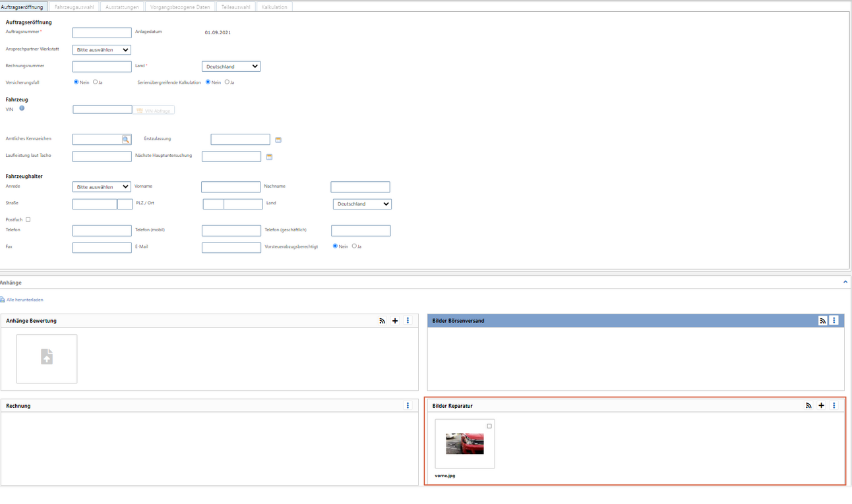Select Ja for Versicherungsfall
This screenshot has height=504, width=852.
click(96, 82)
